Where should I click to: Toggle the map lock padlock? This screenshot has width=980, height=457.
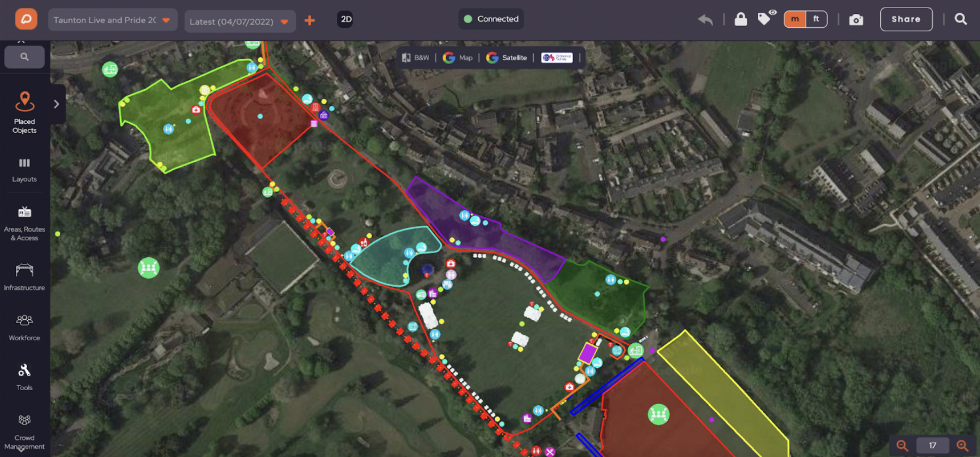click(741, 19)
